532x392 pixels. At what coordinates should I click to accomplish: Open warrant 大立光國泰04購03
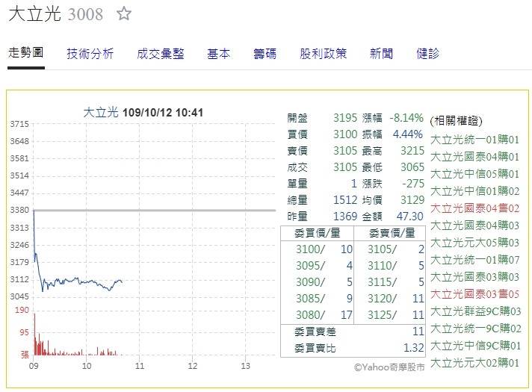tap(475, 225)
